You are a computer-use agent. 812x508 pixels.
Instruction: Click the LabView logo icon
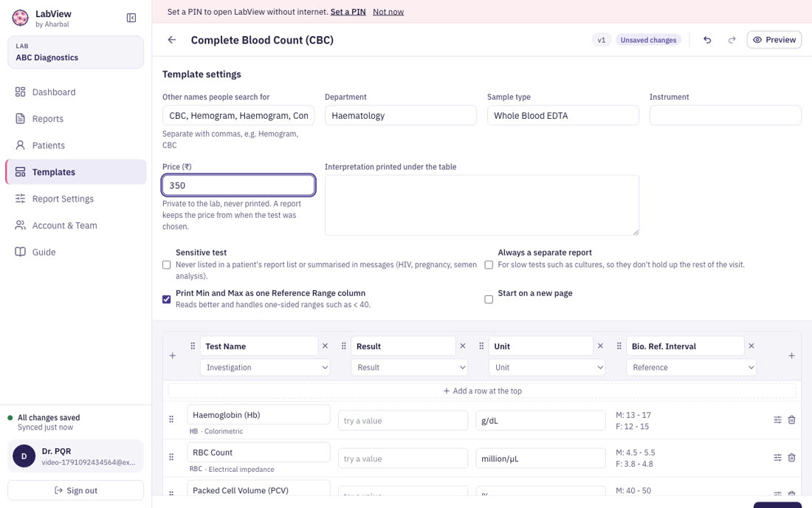20,18
